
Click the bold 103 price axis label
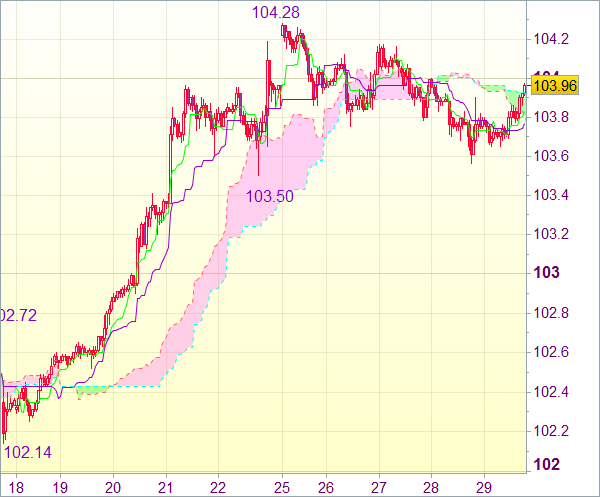pyautogui.click(x=546, y=273)
